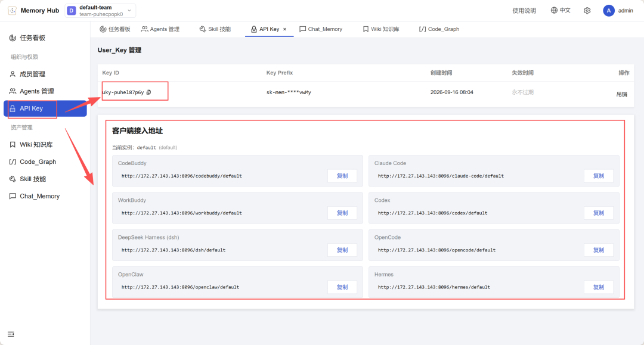Switch to the Skill 技能 tab
The image size is (644, 345).
[215, 29]
